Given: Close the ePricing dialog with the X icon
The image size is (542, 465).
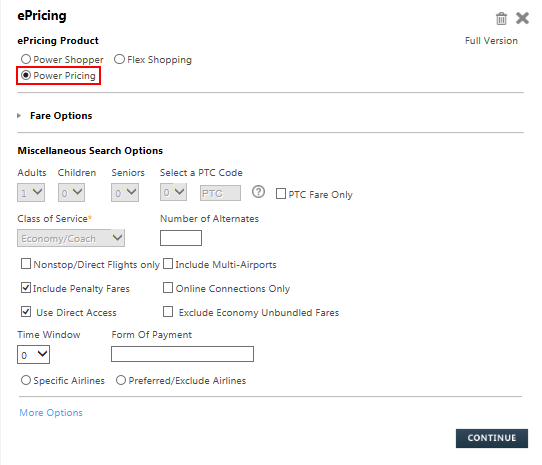Looking at the screenshot, I should click(522, 18).
